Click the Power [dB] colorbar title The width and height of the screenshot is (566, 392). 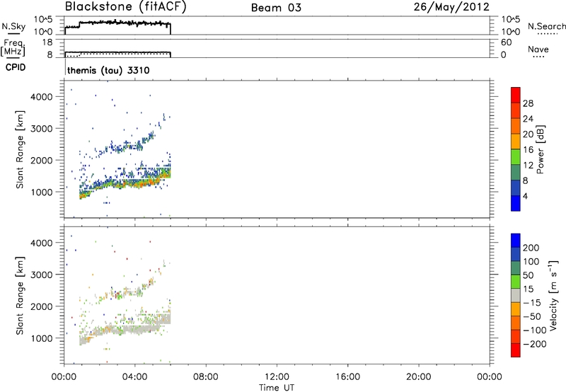540,149
